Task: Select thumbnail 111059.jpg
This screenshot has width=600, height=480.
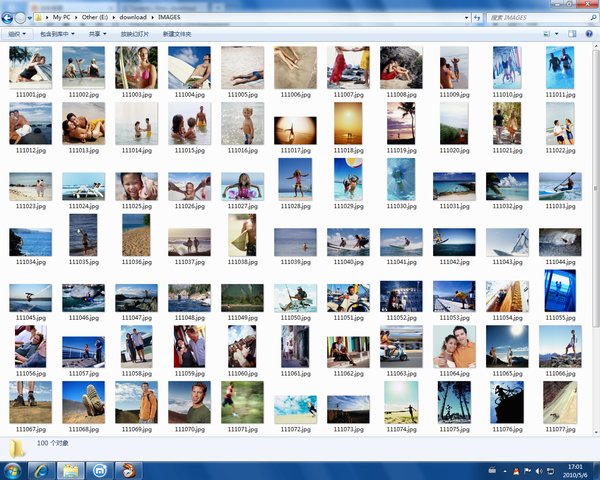Action: point(189,346)
